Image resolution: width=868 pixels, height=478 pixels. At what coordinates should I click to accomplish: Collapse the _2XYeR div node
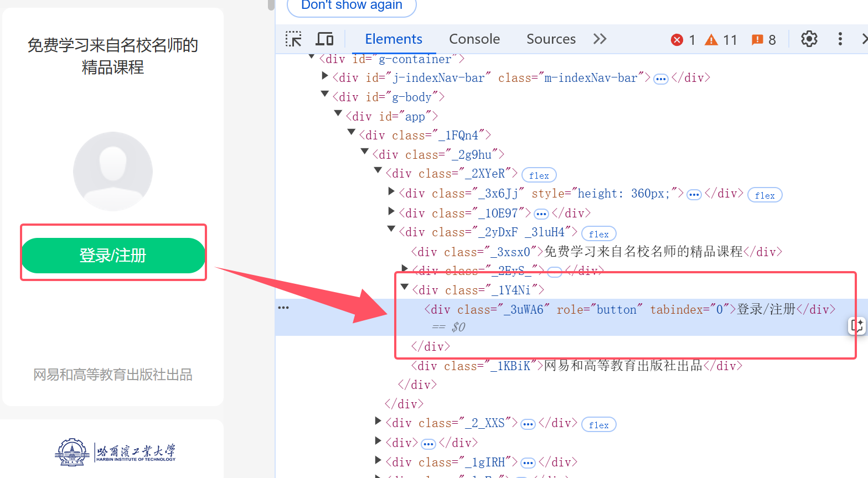pyautogui.click(x=378, y=170)
